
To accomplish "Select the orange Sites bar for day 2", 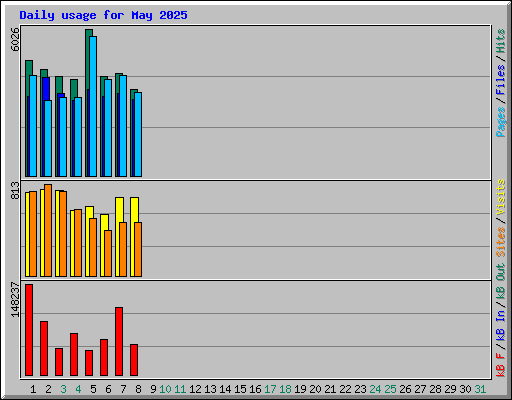I will (48, 230).
